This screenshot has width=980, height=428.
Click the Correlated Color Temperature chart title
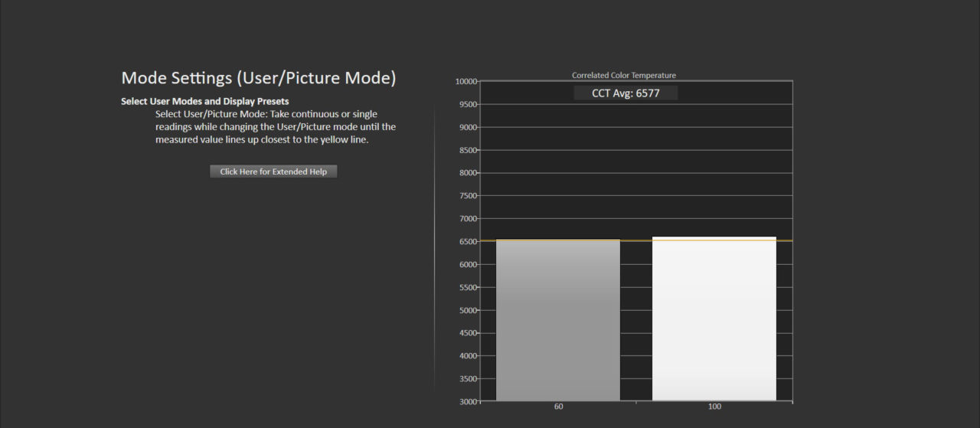coord(624,75)
